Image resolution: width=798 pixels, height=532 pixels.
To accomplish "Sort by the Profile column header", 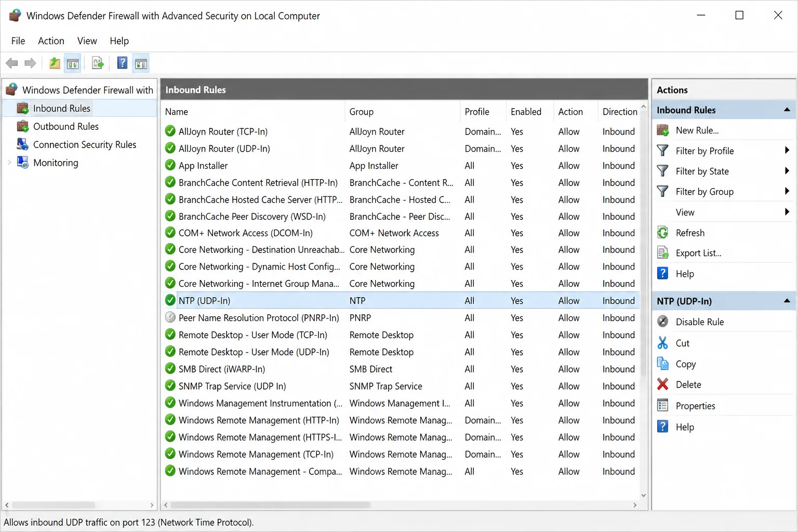I will 476,112.
